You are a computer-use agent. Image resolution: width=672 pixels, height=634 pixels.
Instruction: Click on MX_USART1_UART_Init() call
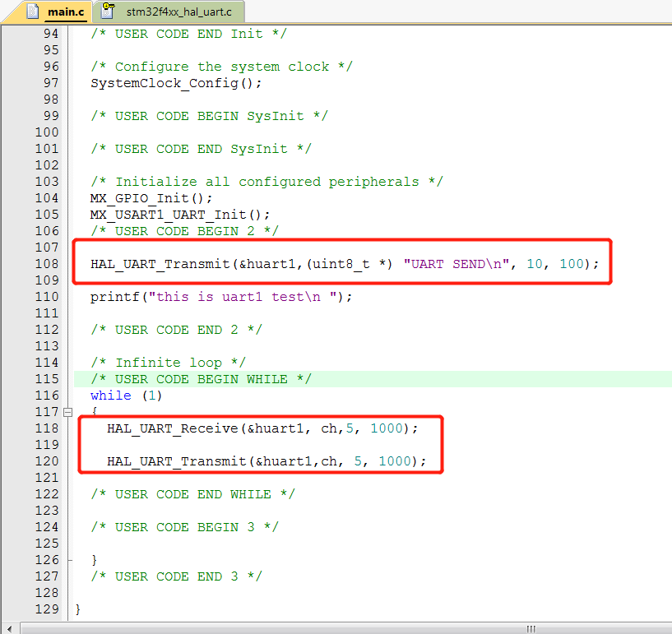(x=180, y=215)
